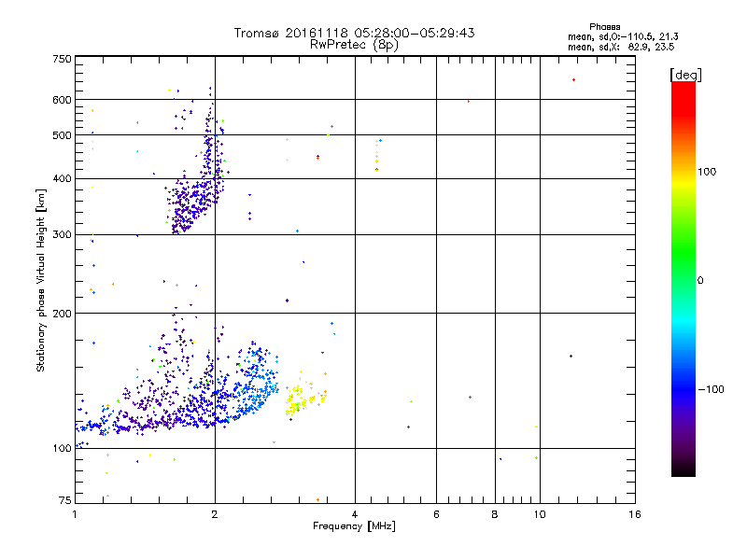Click the x-axis tick label "1"
747x560 pixels.
pos(75,514)
